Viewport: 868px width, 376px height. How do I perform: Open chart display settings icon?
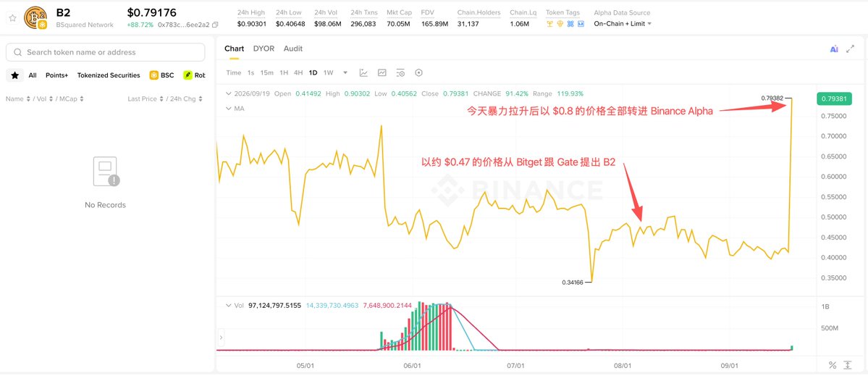(x=401, y=72)
